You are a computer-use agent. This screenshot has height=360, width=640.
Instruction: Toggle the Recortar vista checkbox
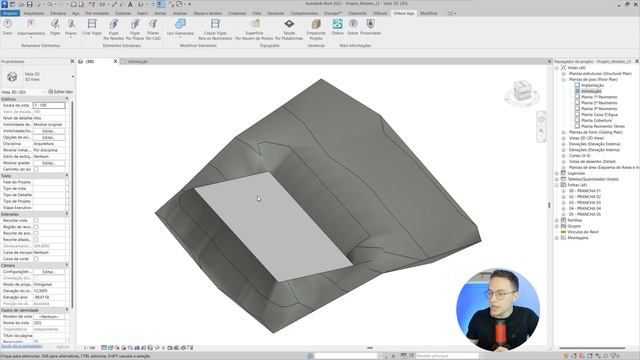(x=36, y=220)
